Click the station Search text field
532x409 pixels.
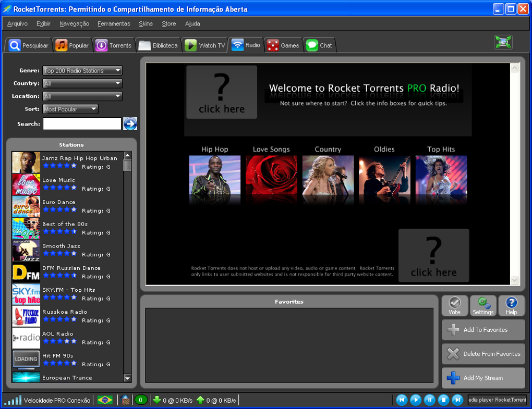click(82, 123)
